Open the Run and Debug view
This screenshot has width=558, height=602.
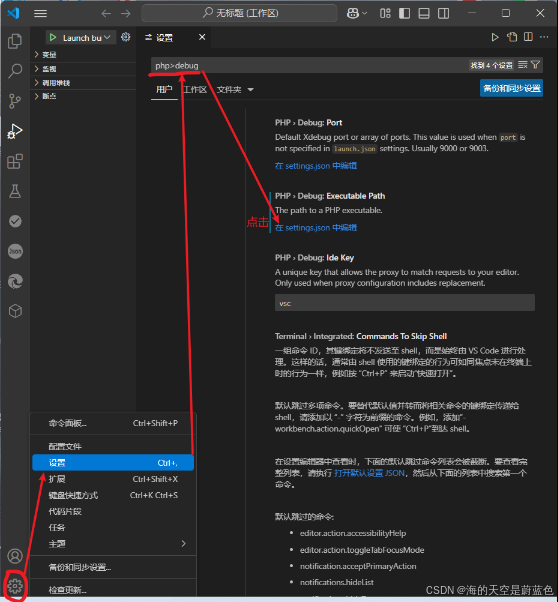(x=15, y=131)
